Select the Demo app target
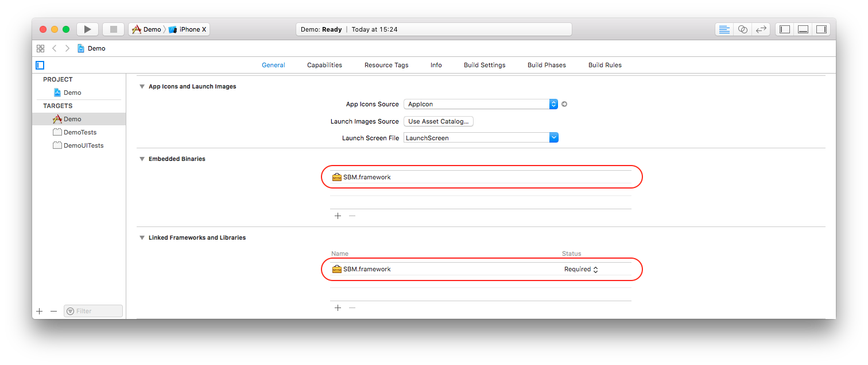 pos(79,119)
